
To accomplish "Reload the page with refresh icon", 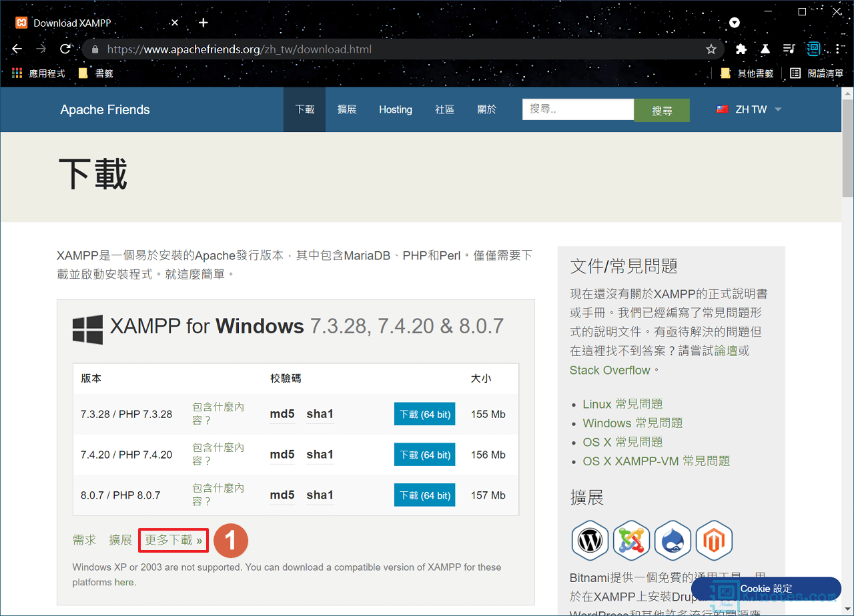I will click(x=65, y=49).
